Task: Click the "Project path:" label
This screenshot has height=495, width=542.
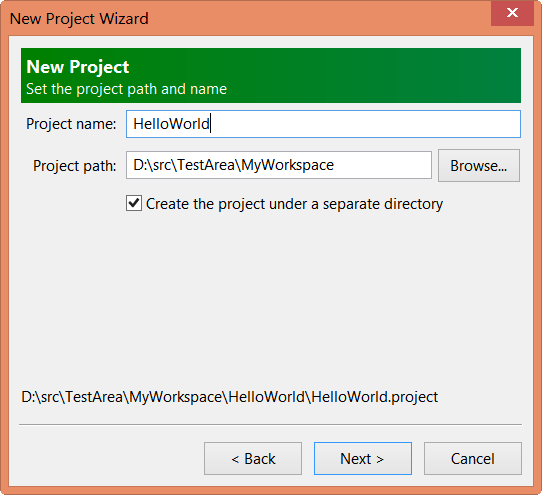Action: click(75, 166)
